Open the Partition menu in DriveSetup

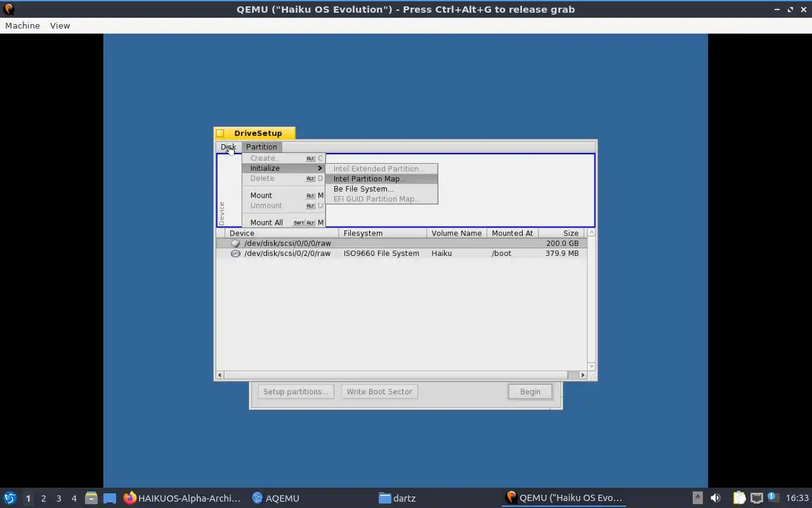coord(261,147)
